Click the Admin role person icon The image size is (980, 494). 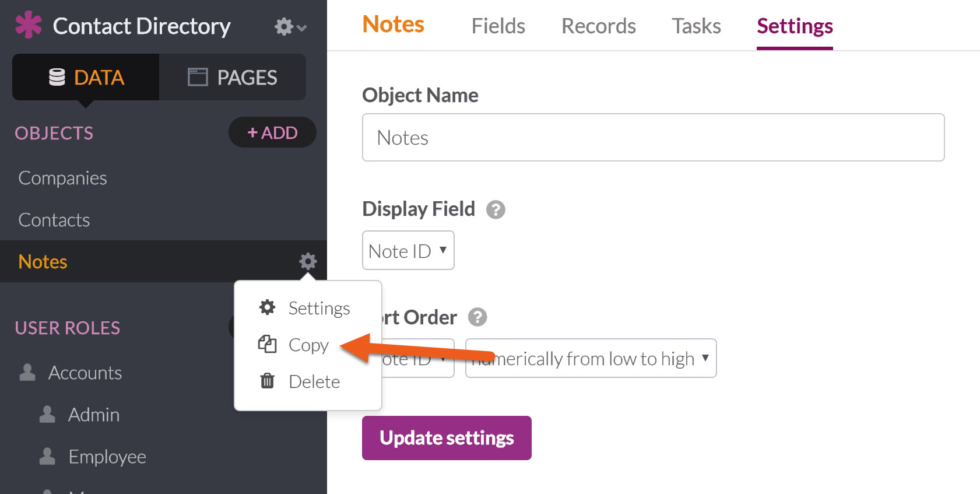47,414
